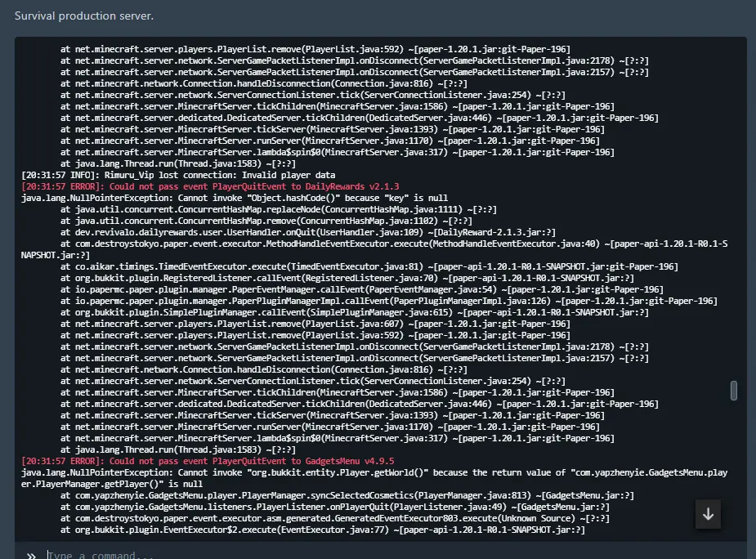Focus the 'Type a command...' input field
Image resolution: width=756 pixels, height=559 pixels.
tap(396, 555)
